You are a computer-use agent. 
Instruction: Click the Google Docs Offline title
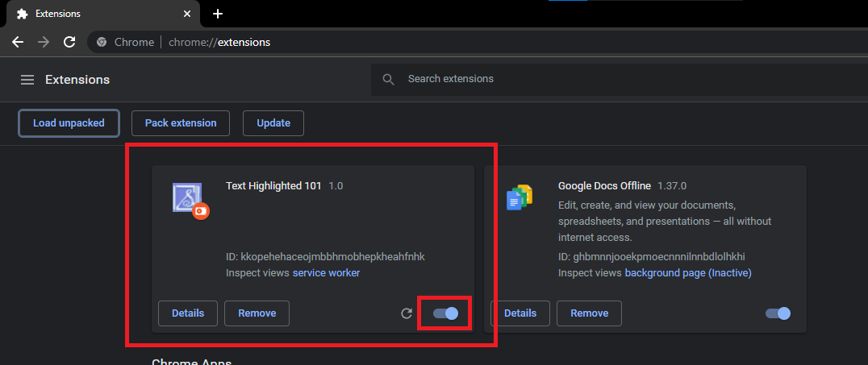tap(604, 186)
